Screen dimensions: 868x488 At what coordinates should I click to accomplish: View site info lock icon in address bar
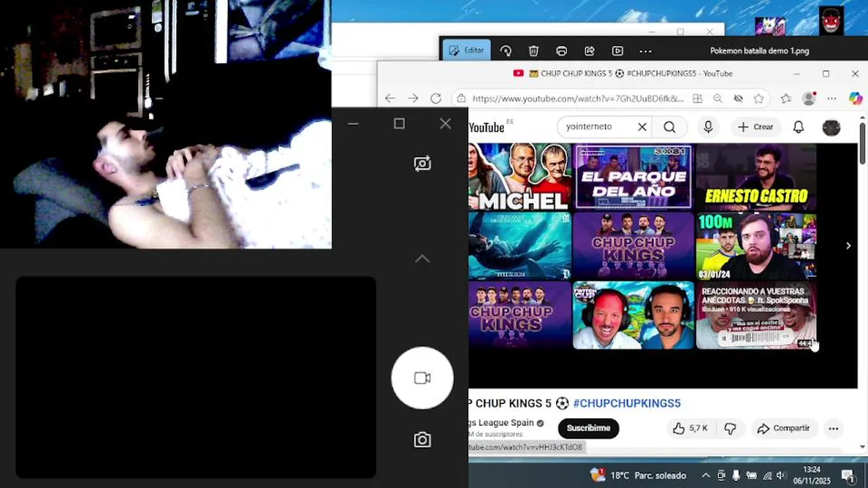point(461,98)
